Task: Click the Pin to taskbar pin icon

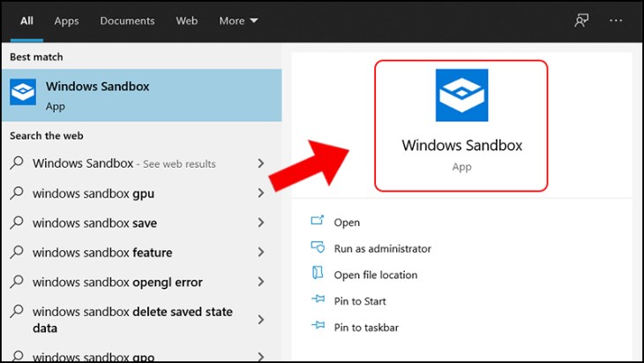Action: point(318,326)
